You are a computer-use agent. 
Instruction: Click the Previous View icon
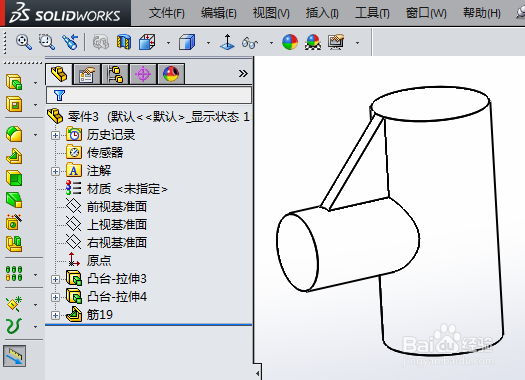coord(70,42)
